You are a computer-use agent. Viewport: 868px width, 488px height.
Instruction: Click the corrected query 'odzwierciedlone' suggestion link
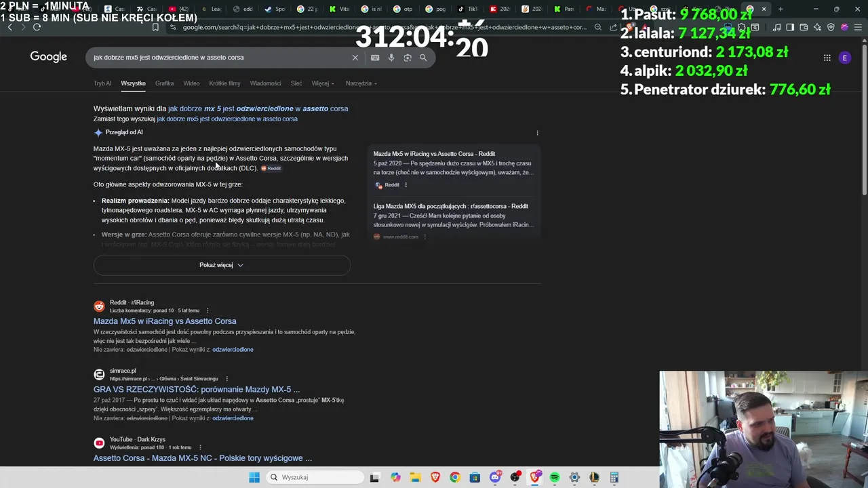click(x=258, y=108)
